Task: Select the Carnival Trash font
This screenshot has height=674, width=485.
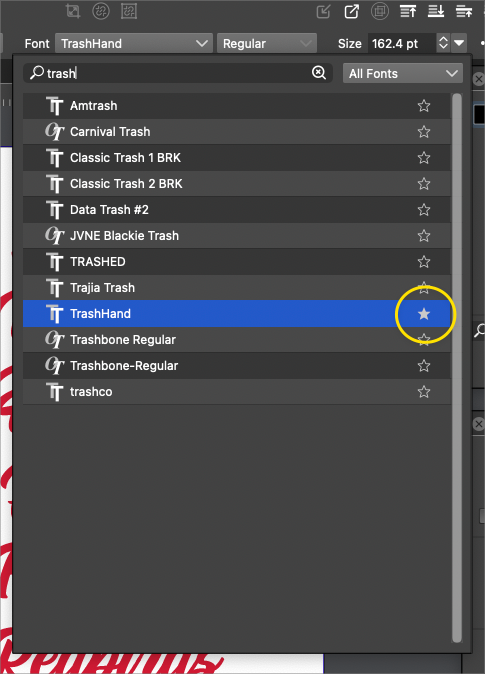Action: tap(237, 132)
